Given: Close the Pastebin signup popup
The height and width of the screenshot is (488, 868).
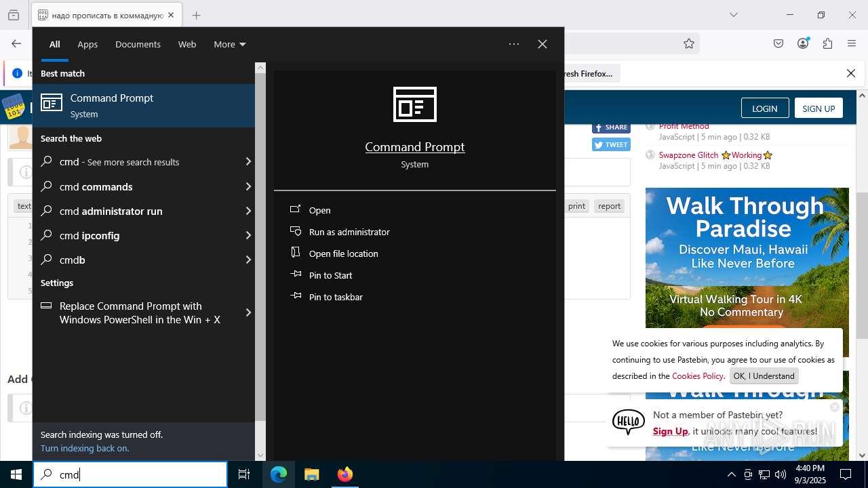Looking at the screenshot, I should coord(835,407).
